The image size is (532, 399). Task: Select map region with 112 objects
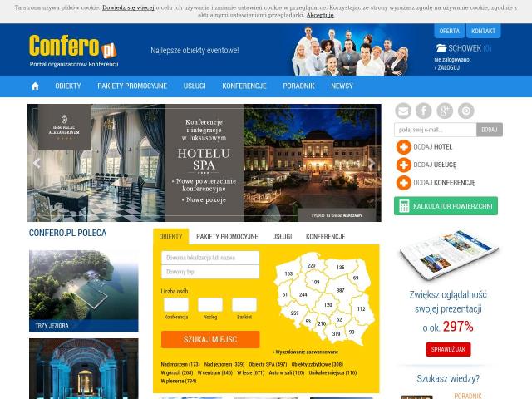pos(361,308)
